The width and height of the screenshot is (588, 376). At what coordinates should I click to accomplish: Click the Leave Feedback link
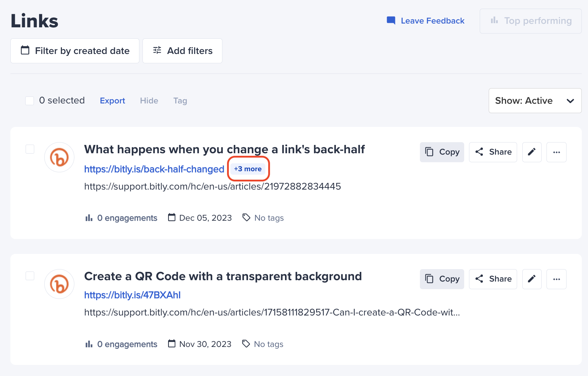click(x=425, y=21)
